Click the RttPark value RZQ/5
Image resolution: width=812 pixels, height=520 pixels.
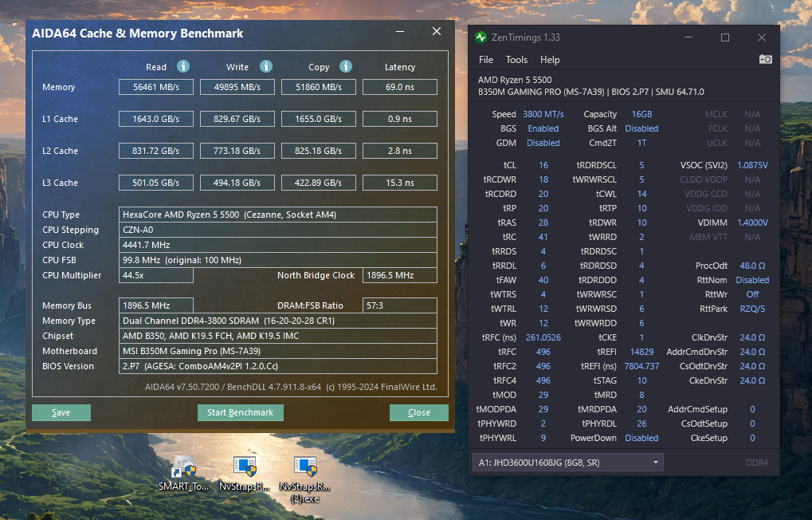coord(752,309)
